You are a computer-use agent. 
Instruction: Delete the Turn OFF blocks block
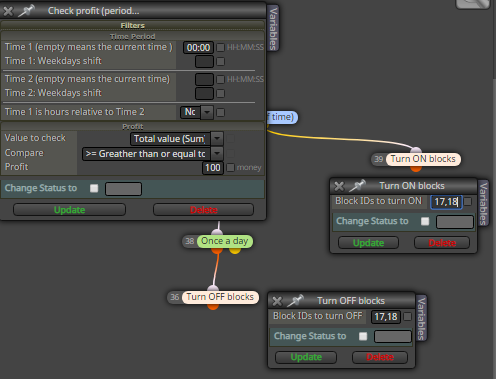[x=380, y=357]
